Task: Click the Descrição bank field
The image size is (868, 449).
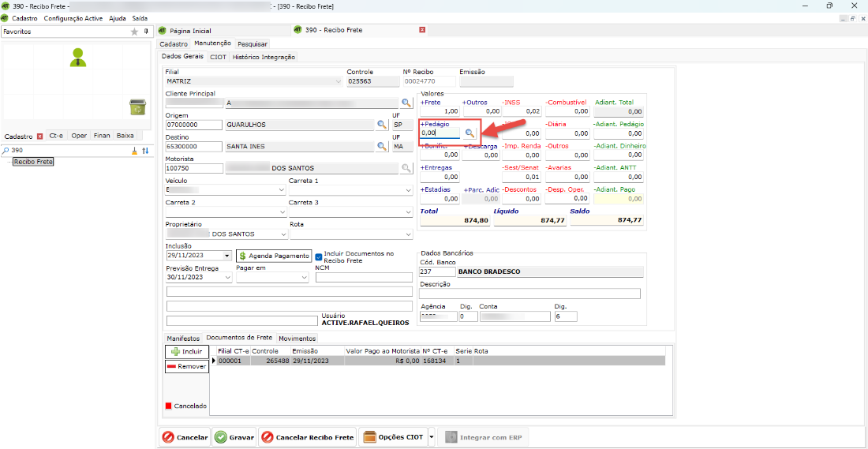Action: tap(530, 294)
